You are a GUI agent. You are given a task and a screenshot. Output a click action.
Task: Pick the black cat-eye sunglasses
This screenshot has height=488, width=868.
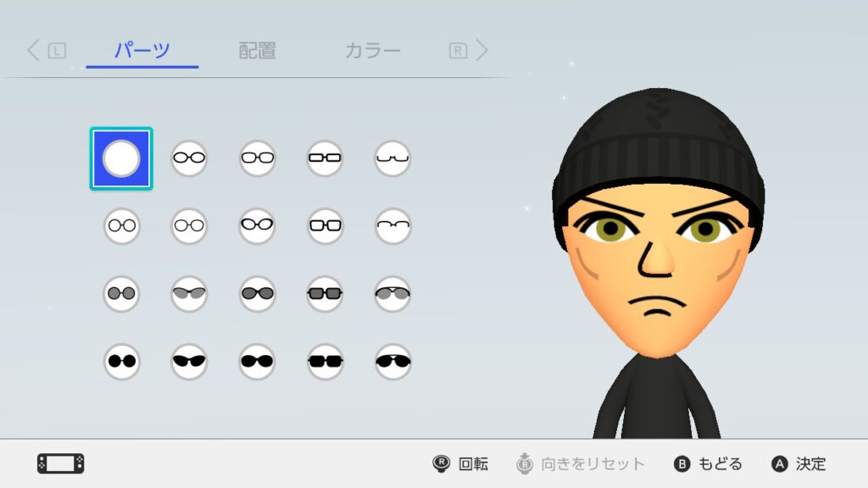click(x=189, y=361)
